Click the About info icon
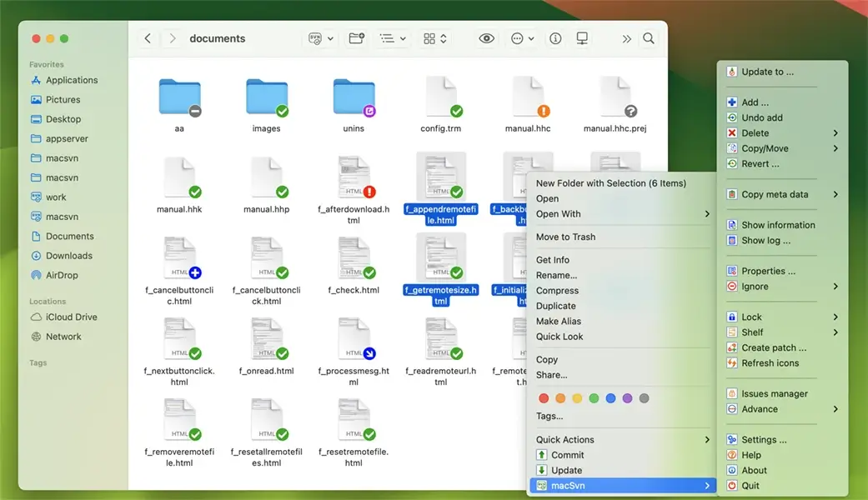868x500 pixels. click(732, 471)
